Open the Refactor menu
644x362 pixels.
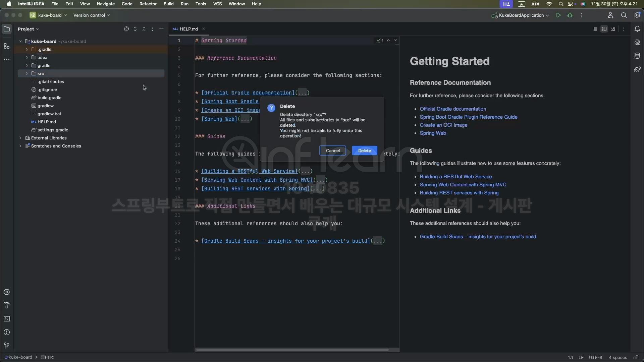point(148,4)
